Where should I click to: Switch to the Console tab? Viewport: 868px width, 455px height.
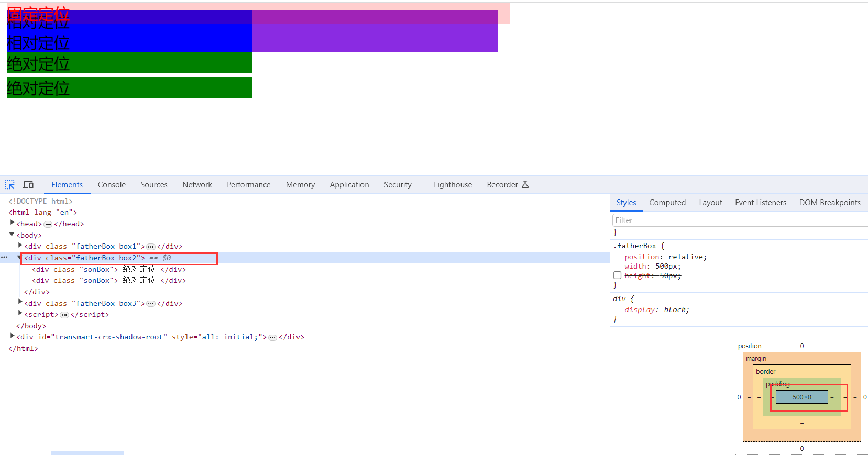(x=112, y=185)
